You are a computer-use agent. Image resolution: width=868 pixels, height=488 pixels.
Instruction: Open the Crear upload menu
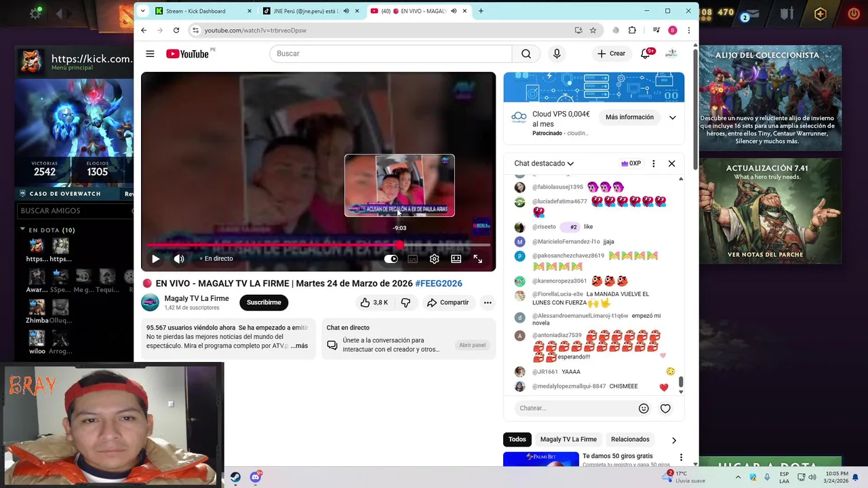[x=611, y=54]
